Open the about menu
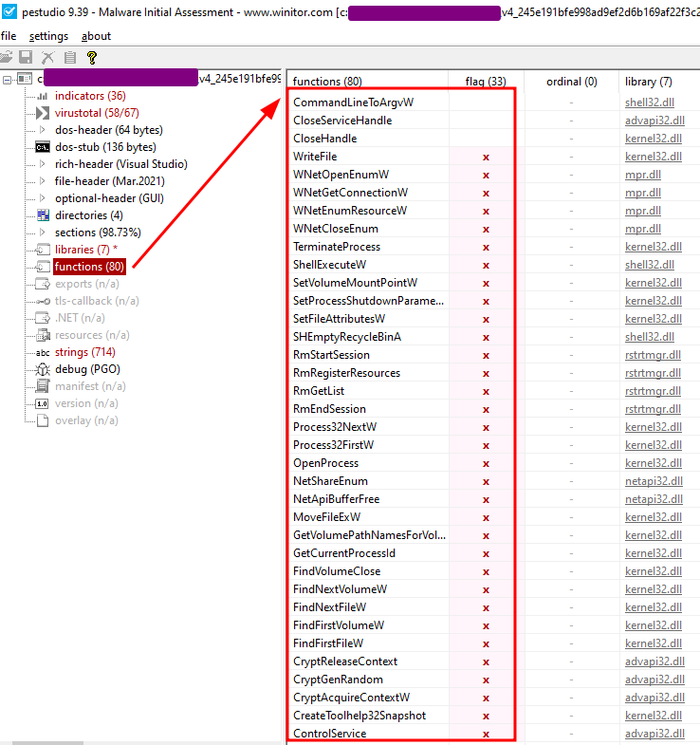 (x=96, y=36)
